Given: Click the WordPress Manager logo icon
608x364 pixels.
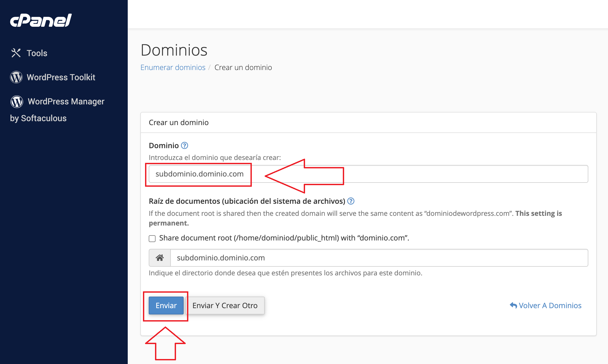Looking at the screenshot, I should [17, 101].
